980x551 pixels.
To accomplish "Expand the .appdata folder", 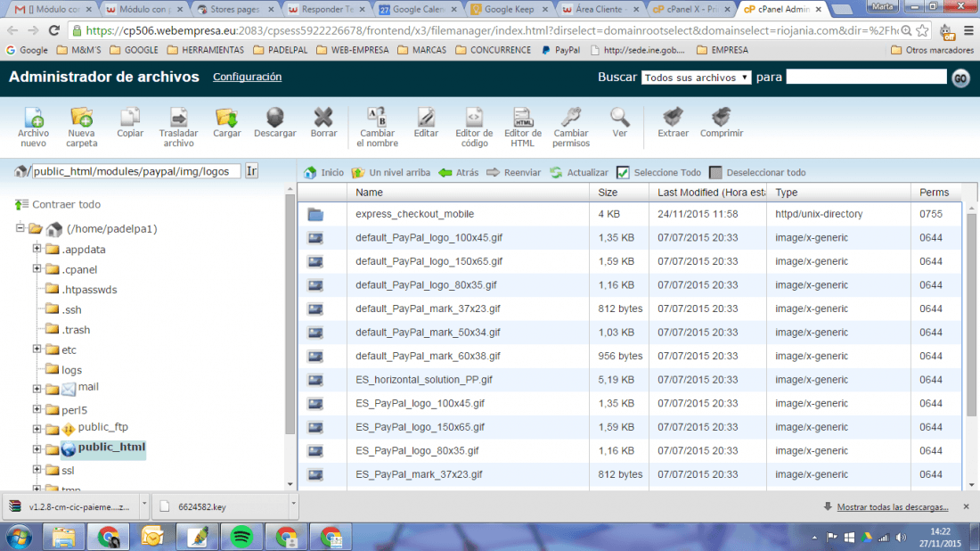I will 37,248.
